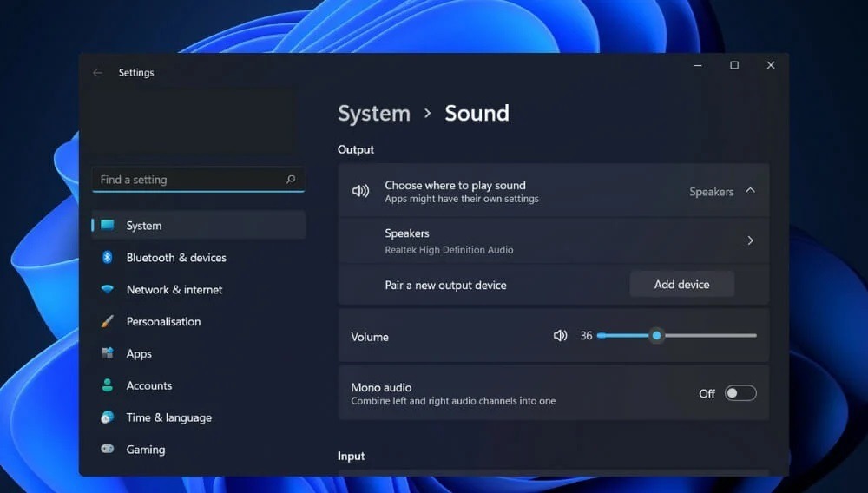Mute volume via the speaker icon next to 36
Viewport: 868px width, 493px height.
(x=560, y=335)
